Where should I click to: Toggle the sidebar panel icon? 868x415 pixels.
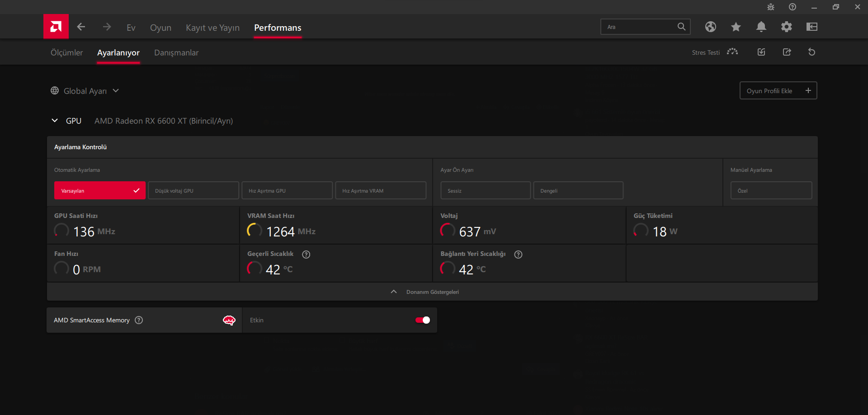coord(812,27)
